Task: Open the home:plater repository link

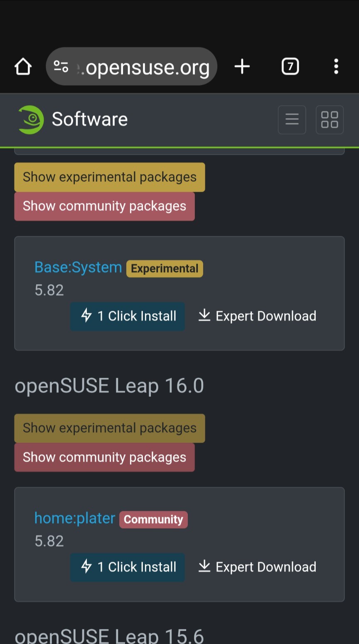Action: pyautogui.click(x=75, y=518)
